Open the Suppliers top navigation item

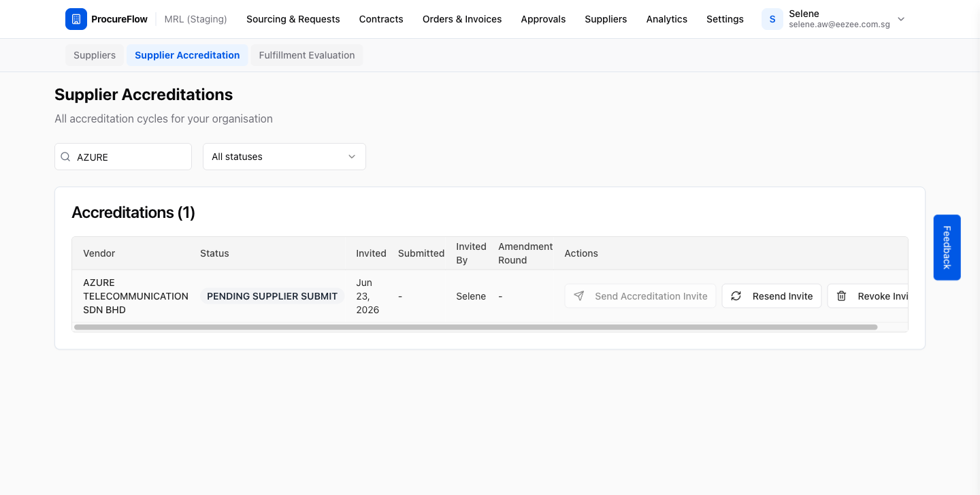[606, 19]
